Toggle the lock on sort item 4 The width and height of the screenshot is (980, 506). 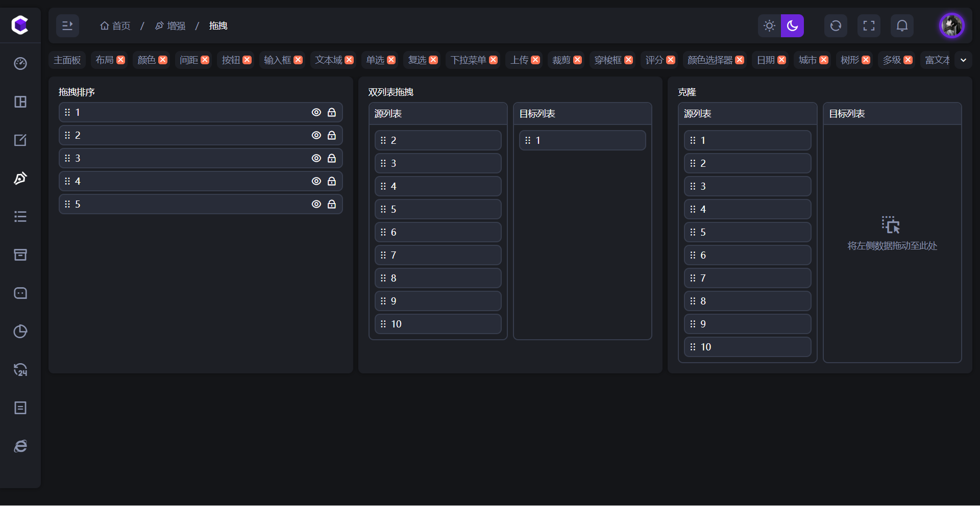pos(332,181)
